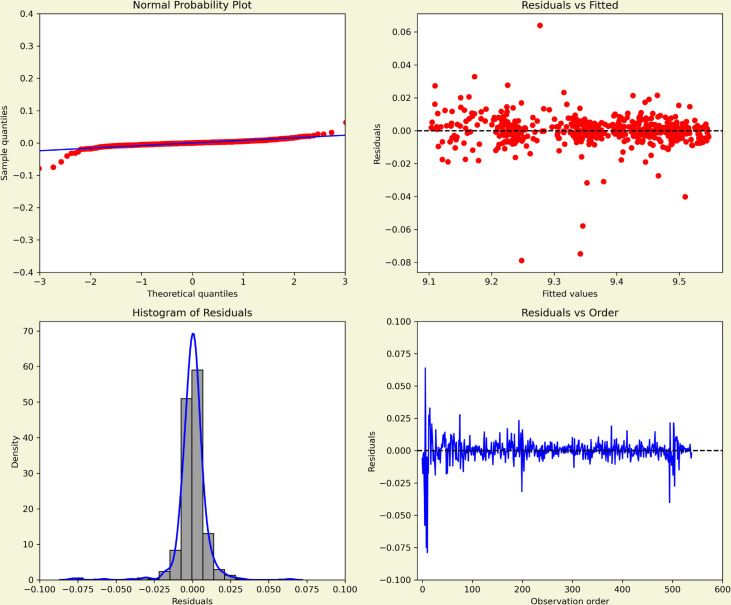Click the peak of the blue density curve
Screen dimensions: 731x605
tap(193, 333)
